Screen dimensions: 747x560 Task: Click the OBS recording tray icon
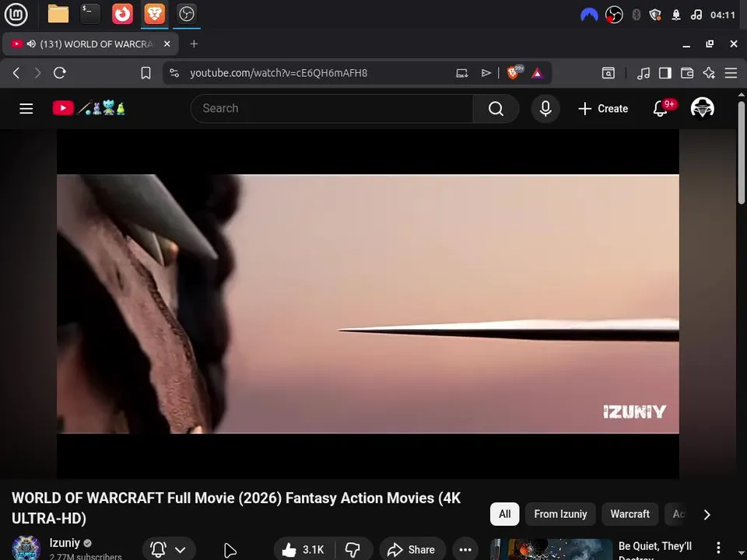tap(614, 15)
